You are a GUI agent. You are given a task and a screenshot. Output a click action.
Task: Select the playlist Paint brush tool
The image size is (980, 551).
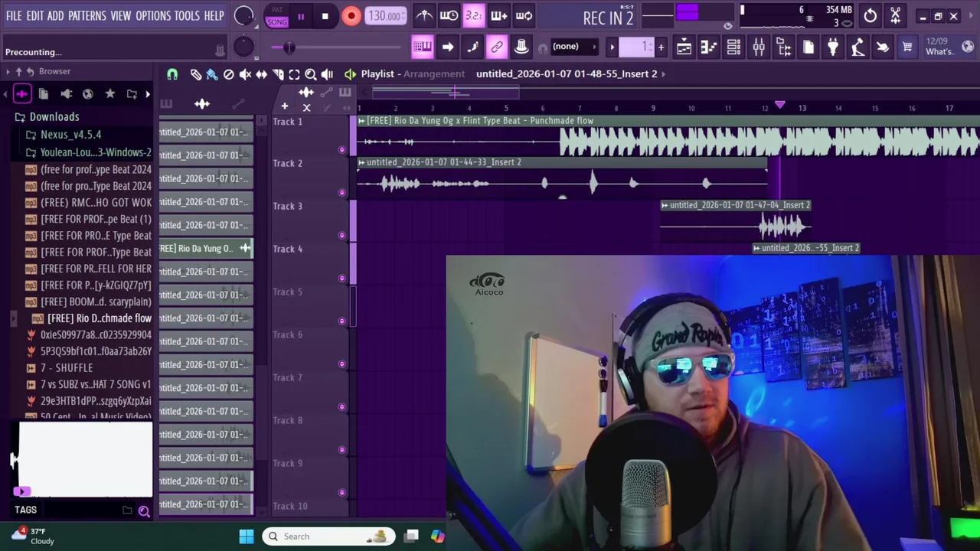coord(212,74)
